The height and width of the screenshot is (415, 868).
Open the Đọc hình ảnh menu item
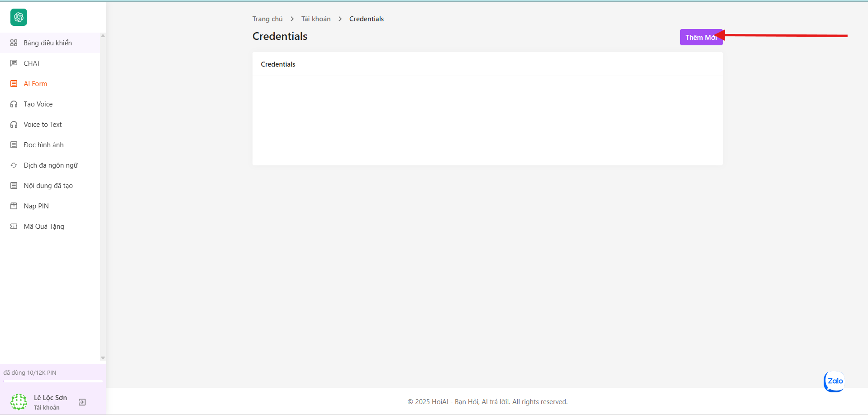[43, 145]
